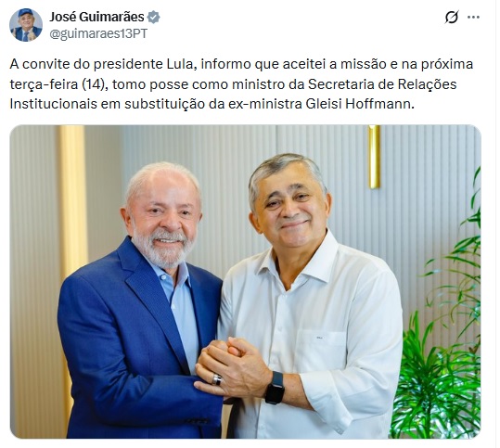This screenshot has width=500, height=448.
Task: Click the gold wall fixture in photo
Action: 375,157
